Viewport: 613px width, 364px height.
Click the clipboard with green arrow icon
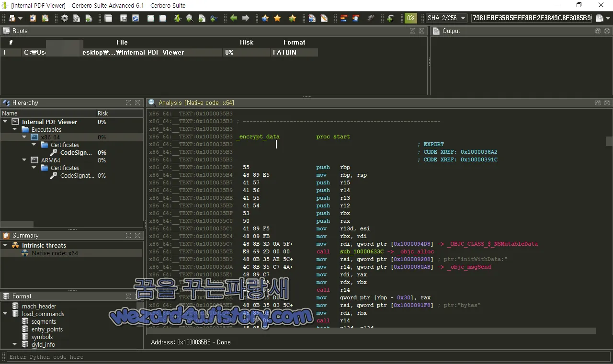tap(45, 18)
